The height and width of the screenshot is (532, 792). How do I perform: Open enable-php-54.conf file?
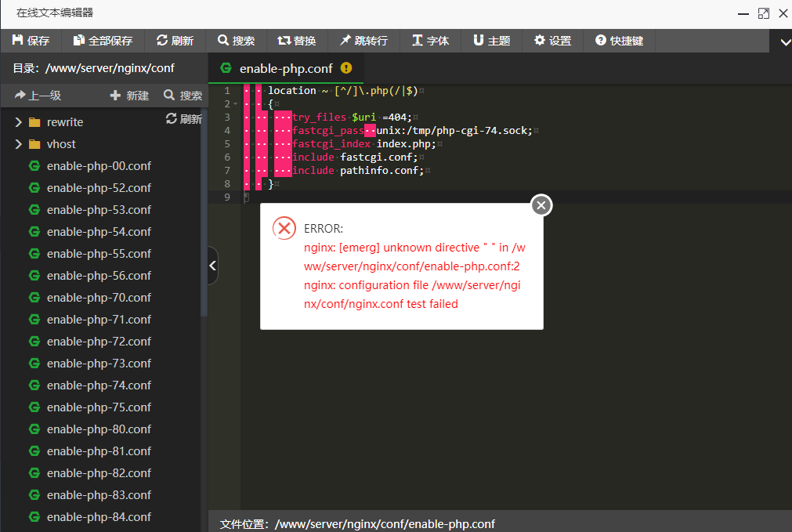click(99, 232)
